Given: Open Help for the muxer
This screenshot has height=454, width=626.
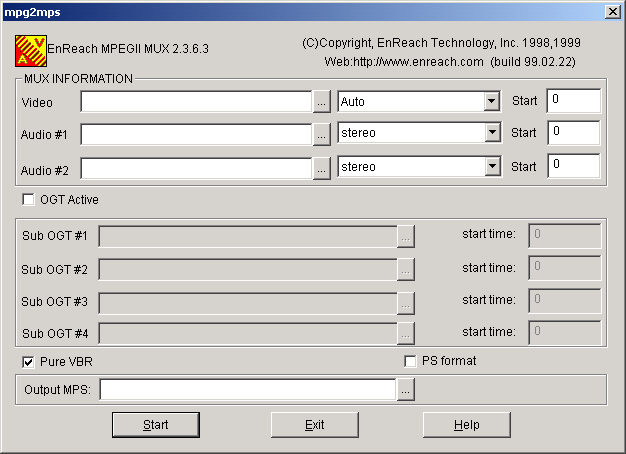Looking at the screenshot, I should 467,425.
